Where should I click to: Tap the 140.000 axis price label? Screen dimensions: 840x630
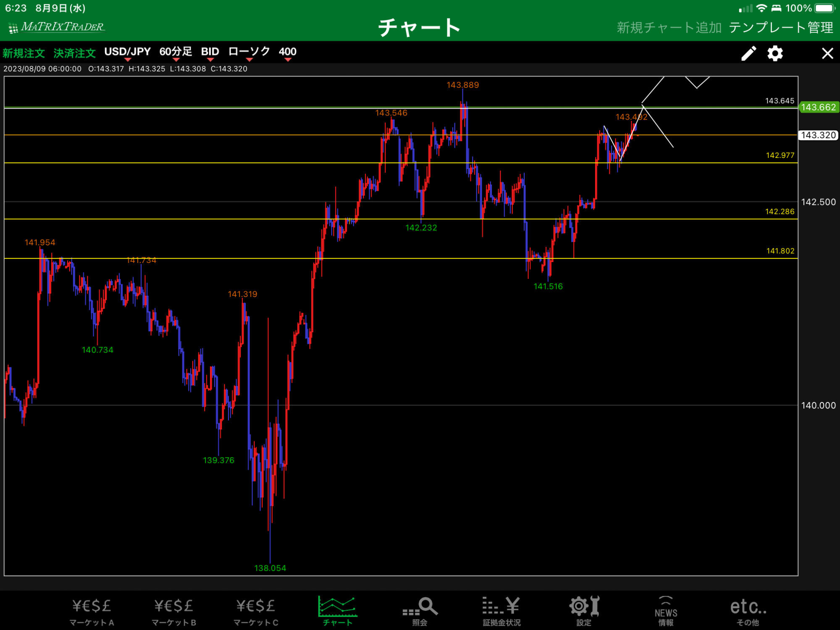pyautogui.click(x=819, y=406)
